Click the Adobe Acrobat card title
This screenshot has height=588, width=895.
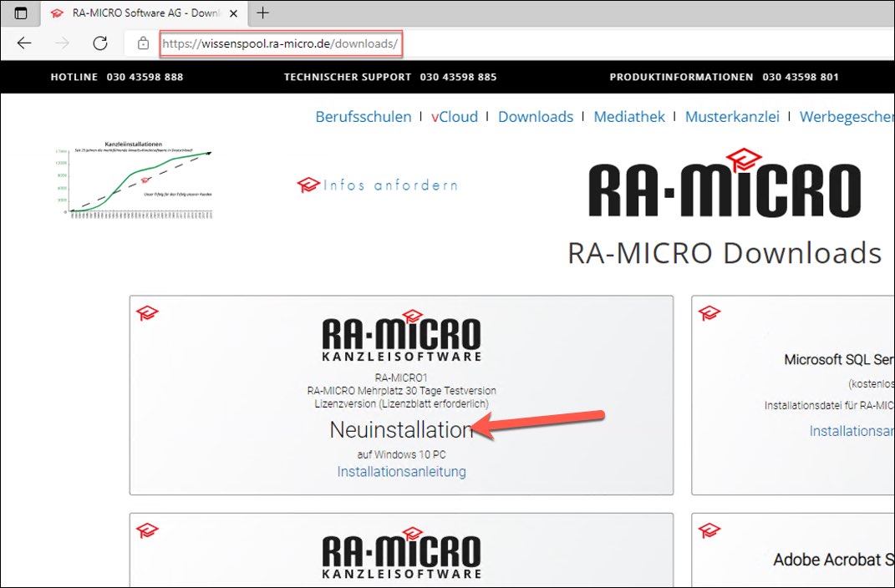[834, 560]
